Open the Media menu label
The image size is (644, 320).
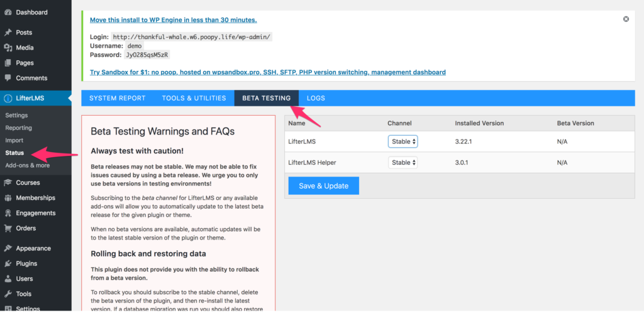(25, 48)
